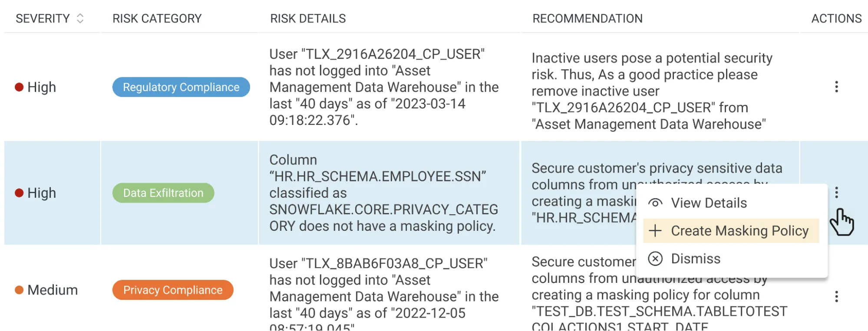Click the red High severity dot on the first row
The height and width of the screenshot is (331, 868).
pyautogui.click(x=19, y=87)
